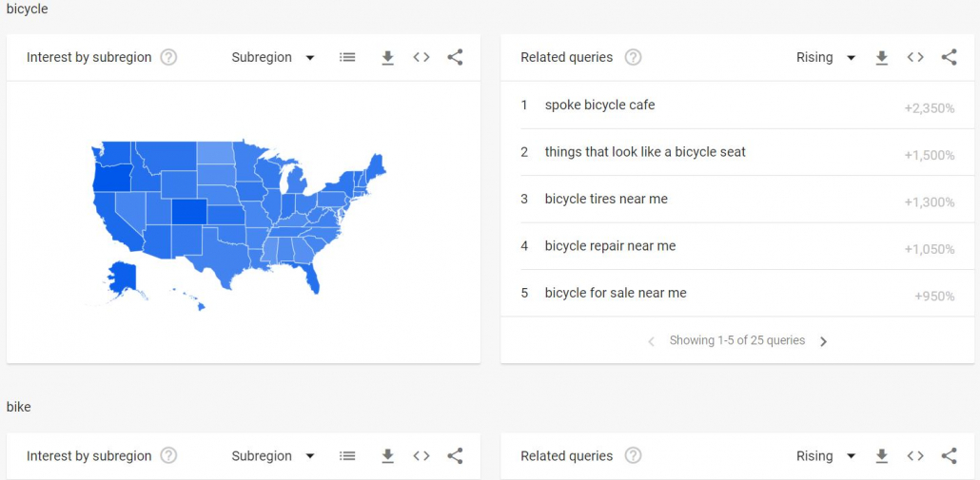Open Subregion dropdown in bike card
The width and height of the screenshot is (980, 480).
273,456
